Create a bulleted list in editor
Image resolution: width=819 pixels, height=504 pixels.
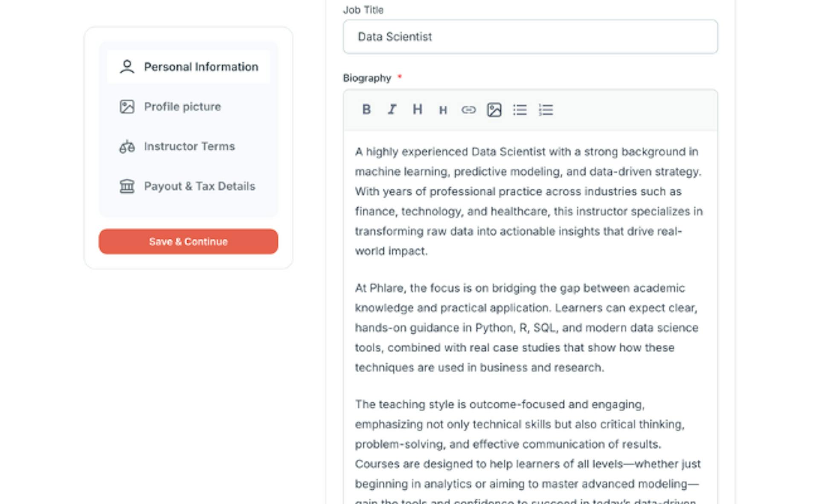pyautogui.click(x=520, y=110)
